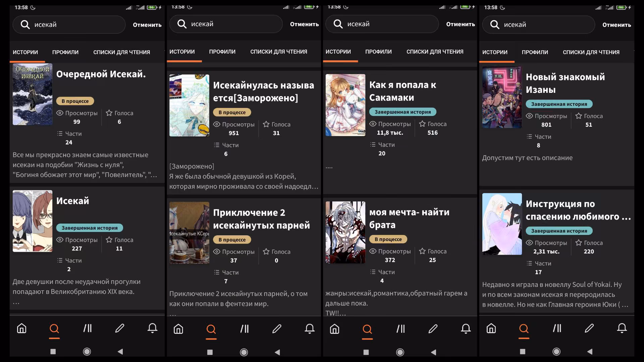
Task: Switch to ПРОФИЛИ tab in 'Очередной Исекай' screen
Action: tap(65, 52)
